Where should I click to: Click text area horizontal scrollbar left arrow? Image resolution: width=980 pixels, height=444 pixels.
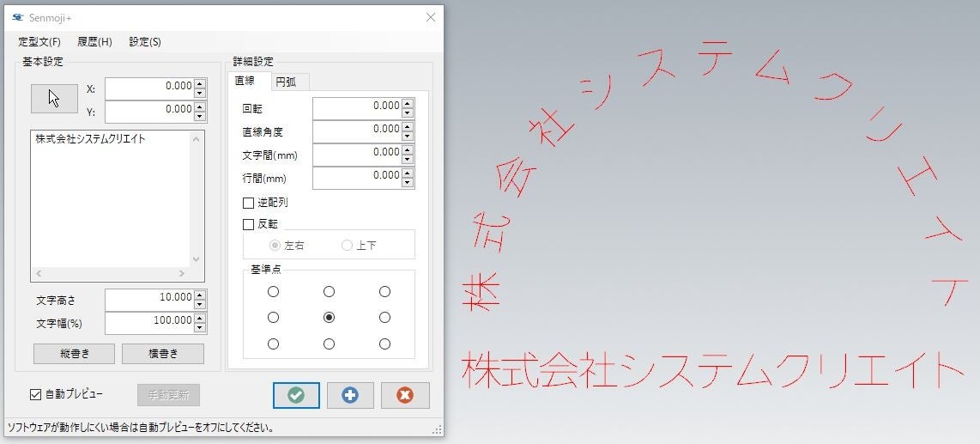(38, 274)
